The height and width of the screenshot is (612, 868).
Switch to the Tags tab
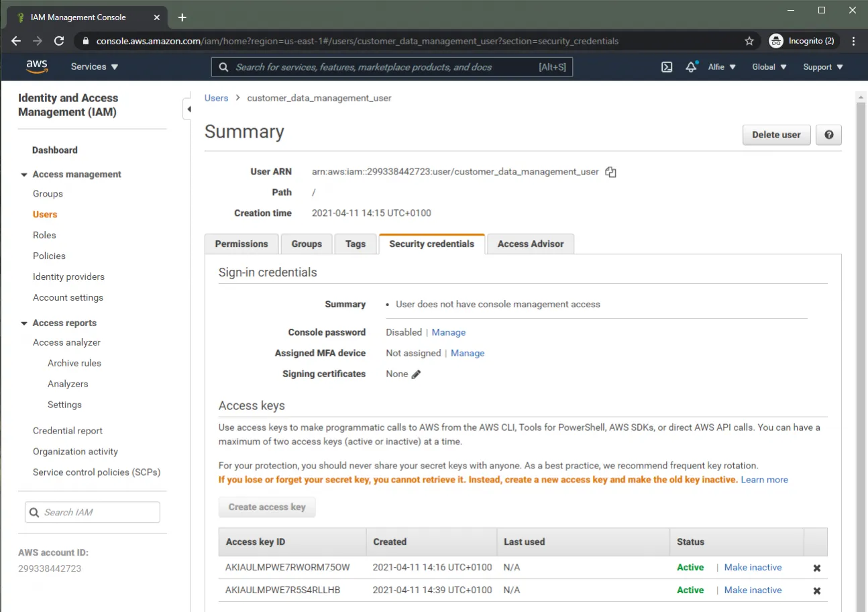(356, 244)
